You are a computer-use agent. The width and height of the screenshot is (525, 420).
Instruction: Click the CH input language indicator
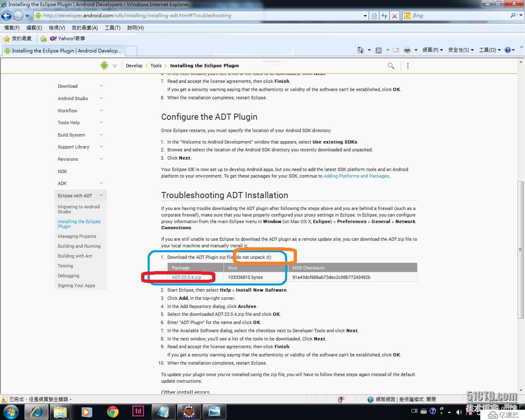tap(414, 411)
